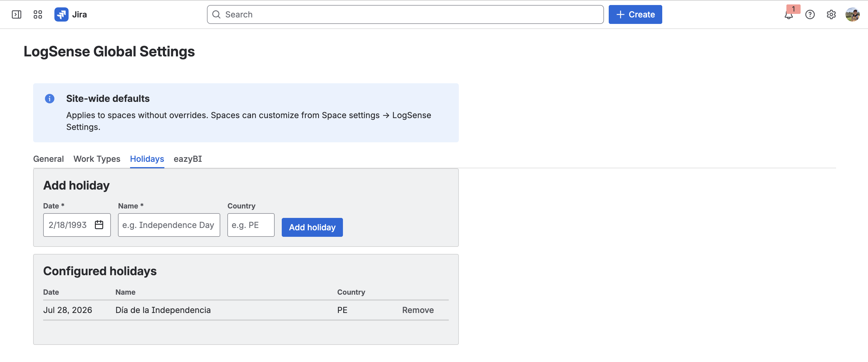
Task: Click the Name column header in holidays table
Action: (x=125, y=292)
